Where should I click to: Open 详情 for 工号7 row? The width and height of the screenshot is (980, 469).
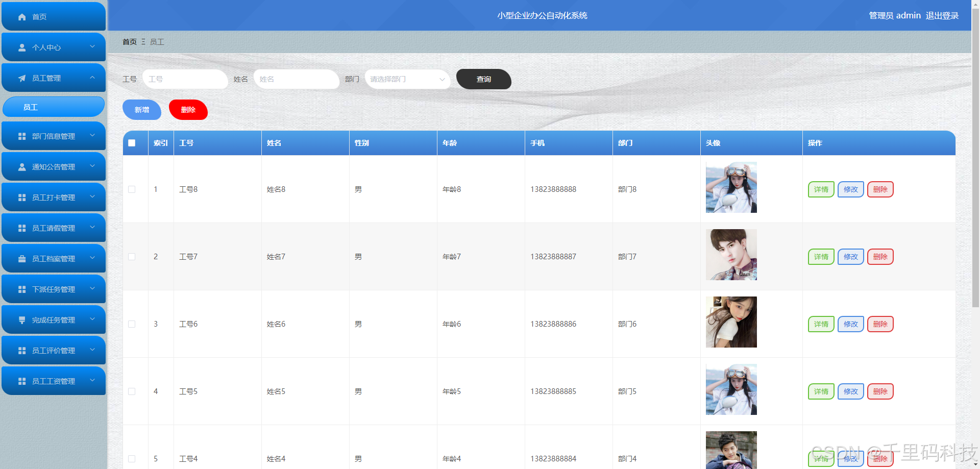coord(821,257)
